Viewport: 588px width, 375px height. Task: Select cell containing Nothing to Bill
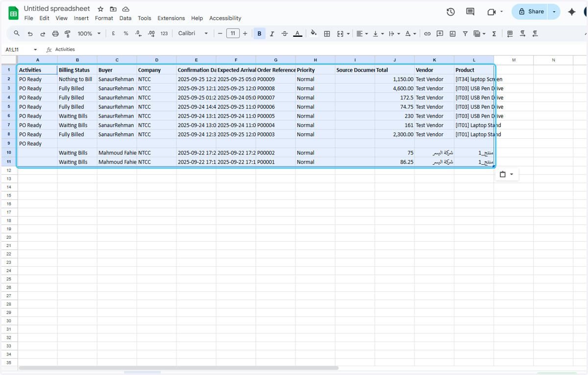click(x=77, y=79)
